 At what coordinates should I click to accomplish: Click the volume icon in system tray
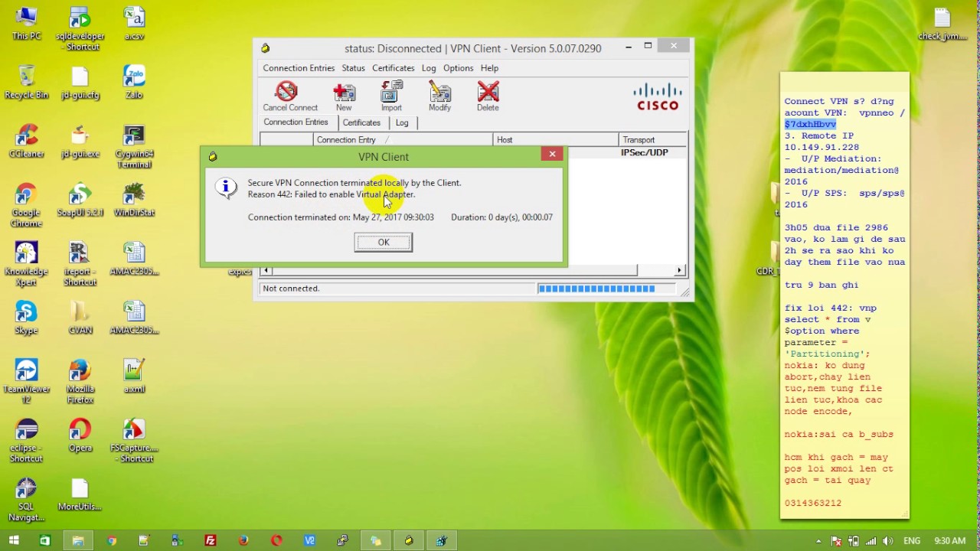tap(889, 540)
